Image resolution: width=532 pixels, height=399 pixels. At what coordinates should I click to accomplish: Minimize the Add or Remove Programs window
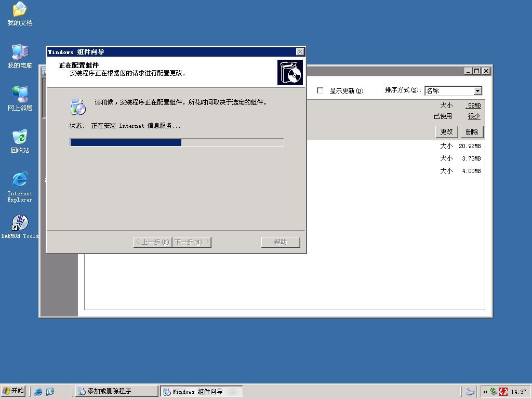(x=469, y=71)
